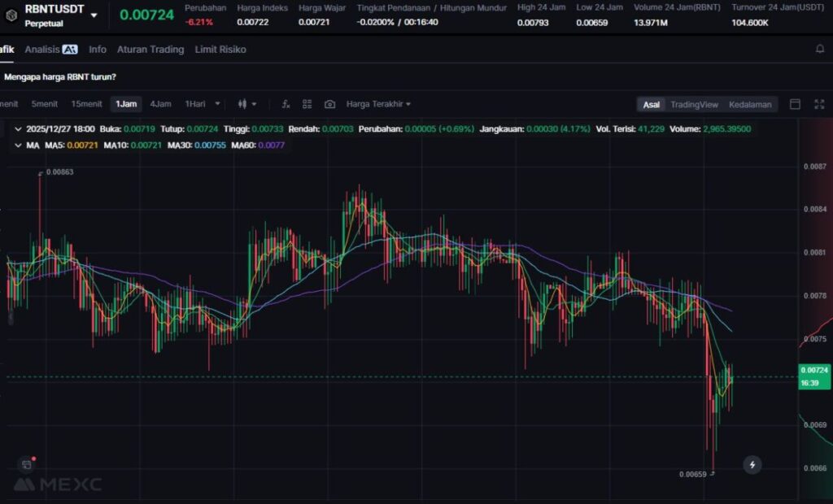Screen dimensions: 833x504
Task: Expand the candlestick chart type dropdown
Action: click(x=246, y=104)
